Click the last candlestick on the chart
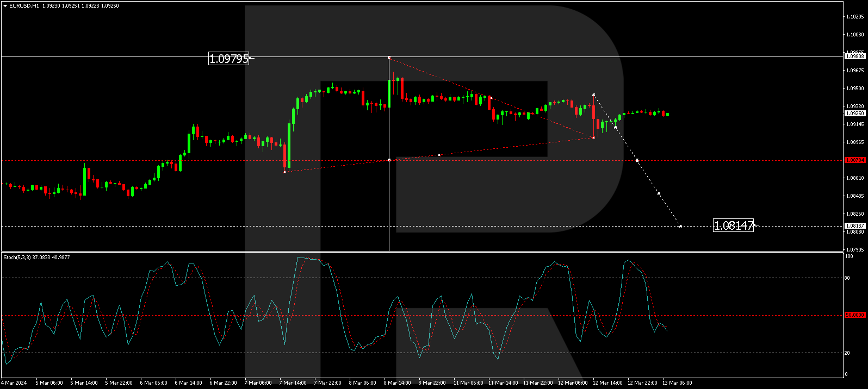Viewport: 868px width, 389px height. point(667,114)
